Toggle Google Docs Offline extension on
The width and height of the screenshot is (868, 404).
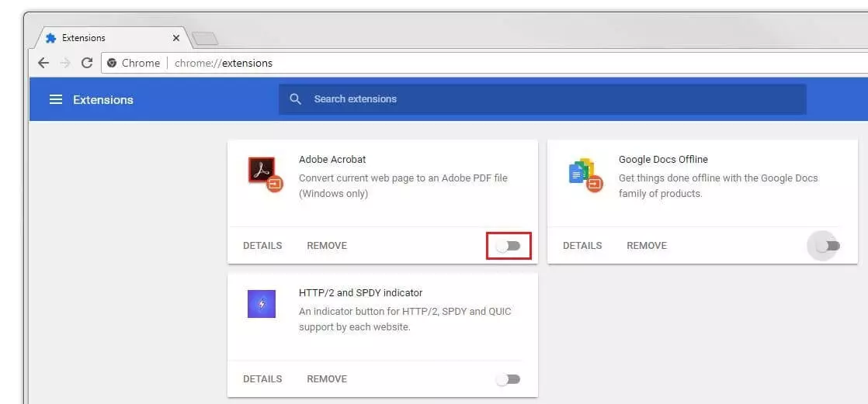[828, 246]
